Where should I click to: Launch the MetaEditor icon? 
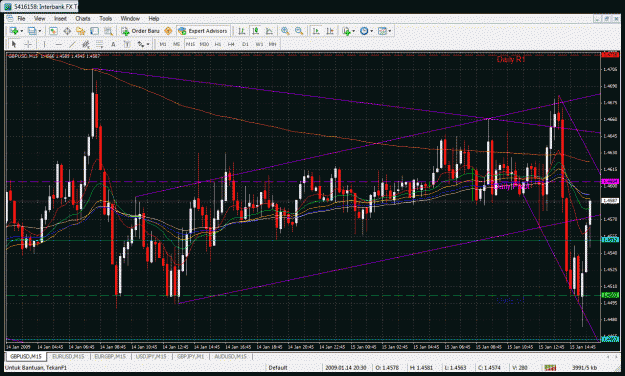[168, 31]
